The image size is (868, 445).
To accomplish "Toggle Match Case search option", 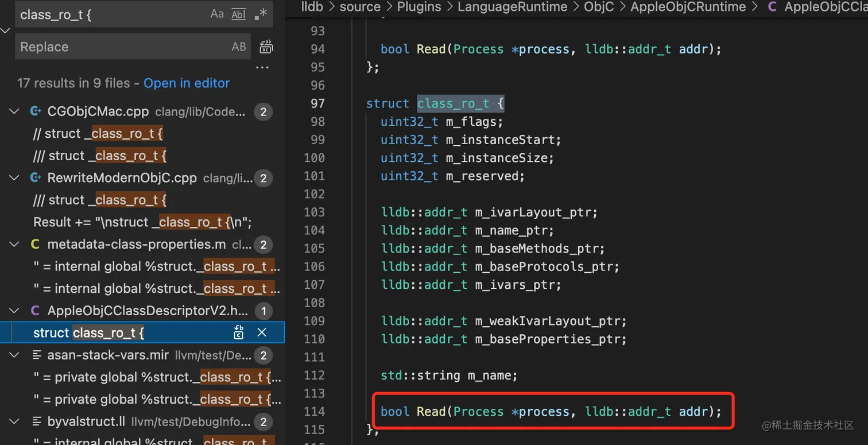I will 217,14.
